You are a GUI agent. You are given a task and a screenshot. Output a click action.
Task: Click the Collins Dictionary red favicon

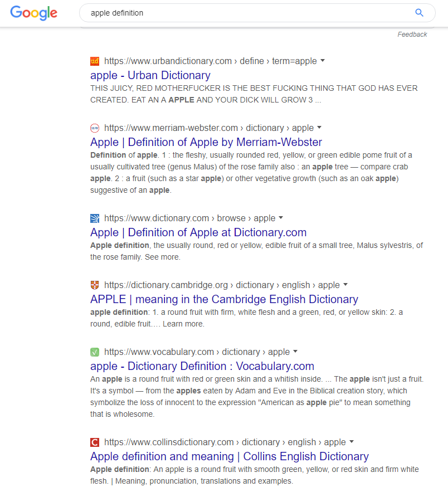(x=95, y=442)
